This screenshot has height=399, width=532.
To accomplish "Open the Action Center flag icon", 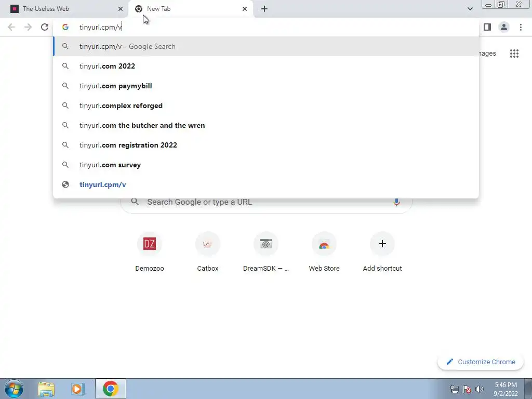I will (x=467, y=389).
